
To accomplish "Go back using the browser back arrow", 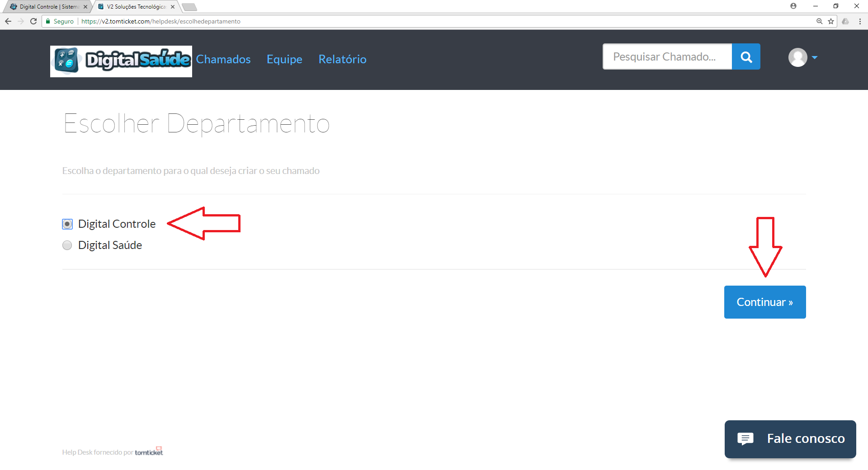I will 8,21.
